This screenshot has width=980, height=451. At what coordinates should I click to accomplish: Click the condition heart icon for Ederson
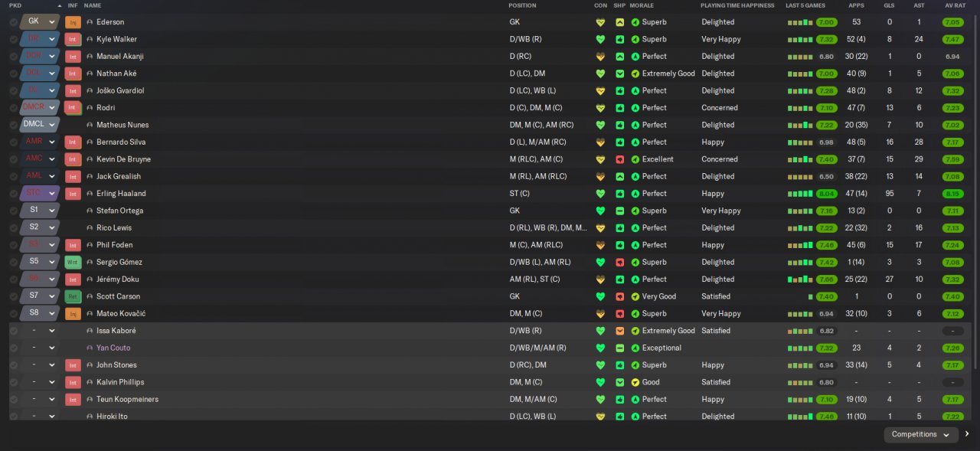(x=600, y=22)
